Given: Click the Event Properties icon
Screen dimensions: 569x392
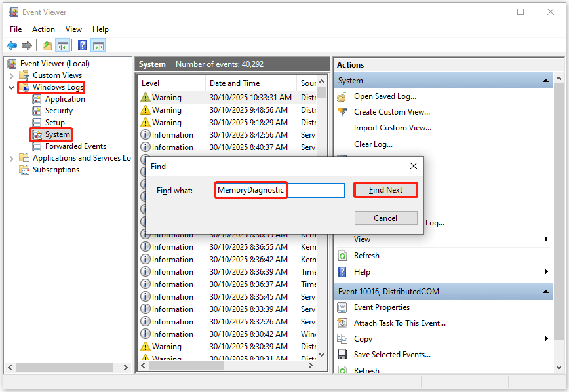Looking at the screenshot, I should point(342,307).
